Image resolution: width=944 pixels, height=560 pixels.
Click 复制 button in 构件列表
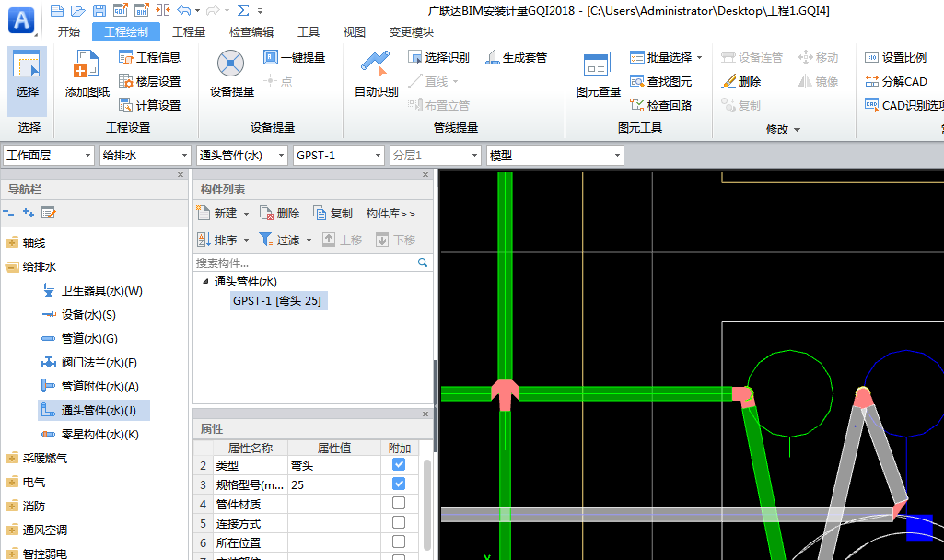click(332, 213)
